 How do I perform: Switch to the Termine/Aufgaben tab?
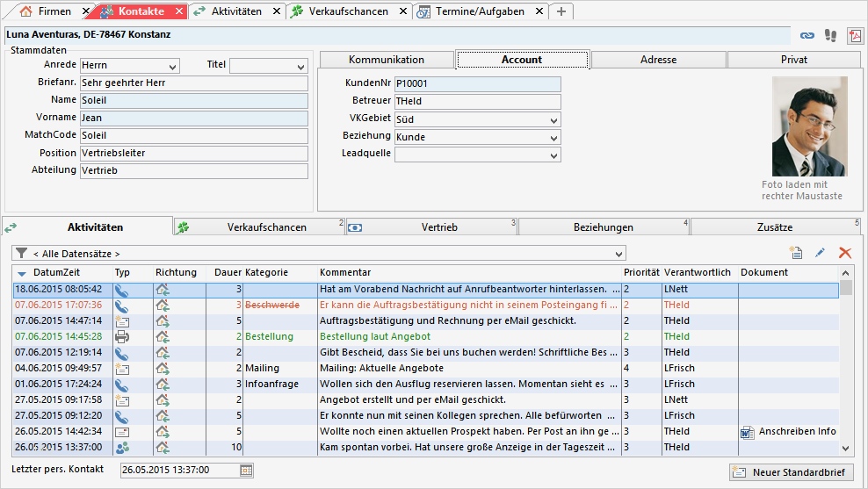[481, 11]
